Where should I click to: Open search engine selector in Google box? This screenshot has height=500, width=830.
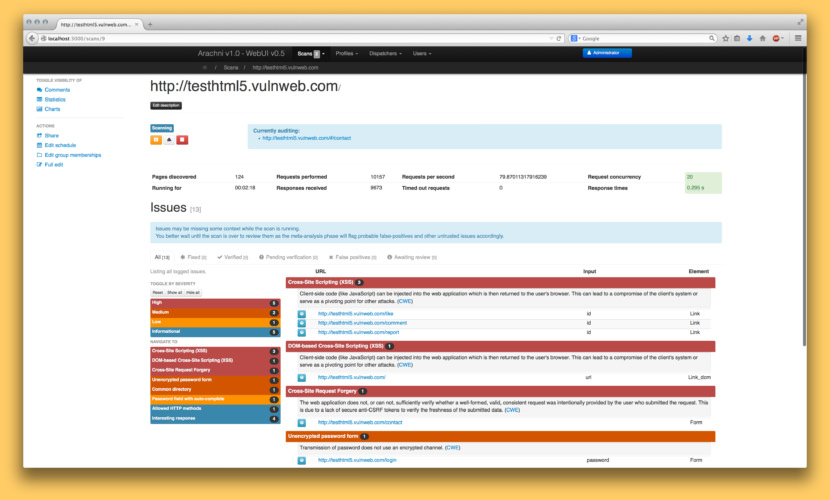(x=575, y=38)
